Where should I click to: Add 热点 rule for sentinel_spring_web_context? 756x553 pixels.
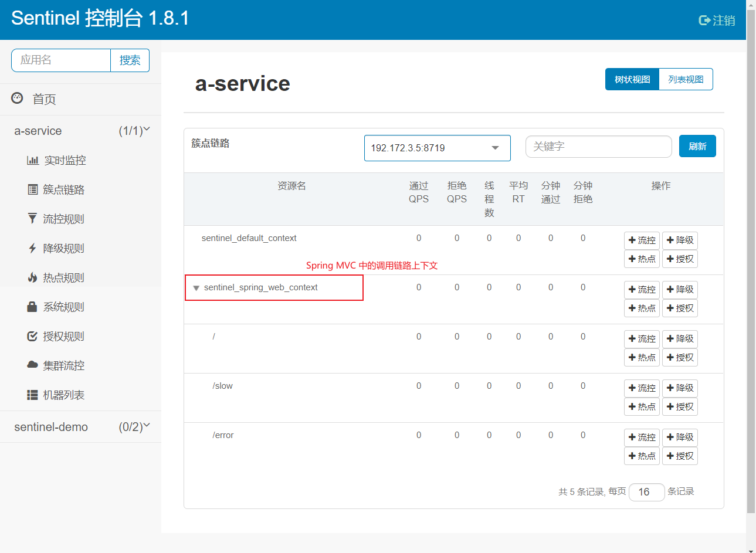tap(642, 308)
